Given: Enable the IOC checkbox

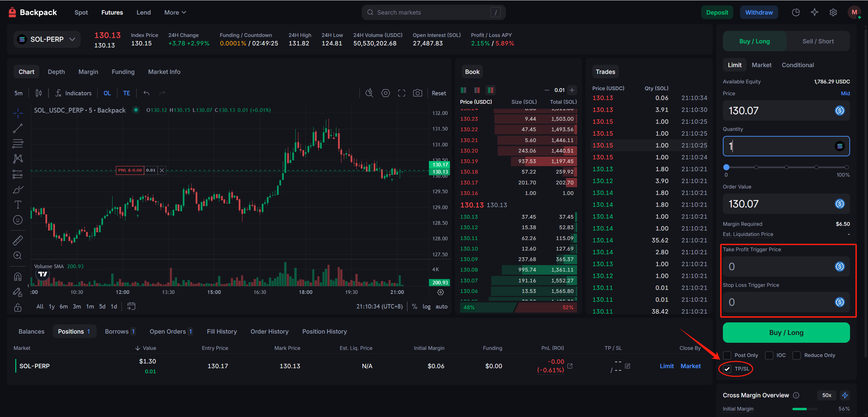Looking at the screenshot, I should click(769, 355).
